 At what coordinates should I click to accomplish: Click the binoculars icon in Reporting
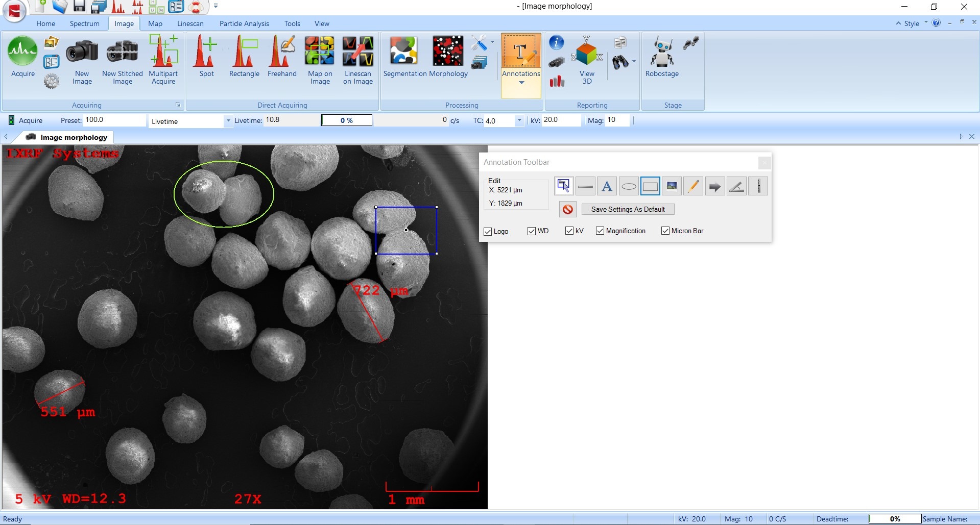pyautogui.click(x=620, y=62)
